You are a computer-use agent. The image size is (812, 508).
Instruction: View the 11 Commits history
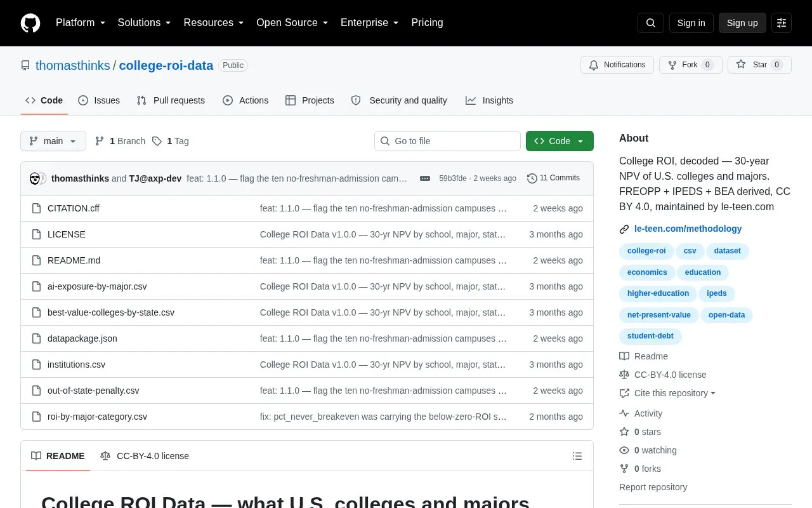click(x=553, y=178)
